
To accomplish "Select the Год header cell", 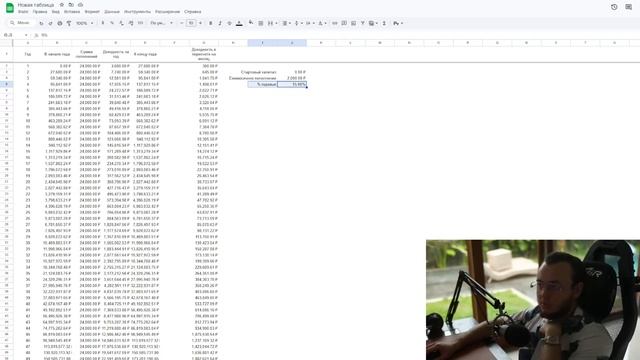I will point(28,54).
